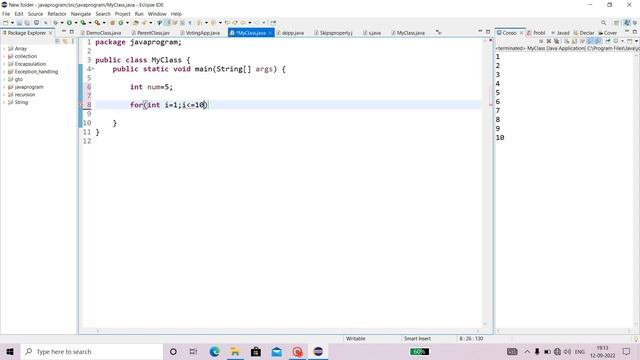Click the Coverage run icon in toolbar
The width and height of the screenshot is (640, 360).
83,23
